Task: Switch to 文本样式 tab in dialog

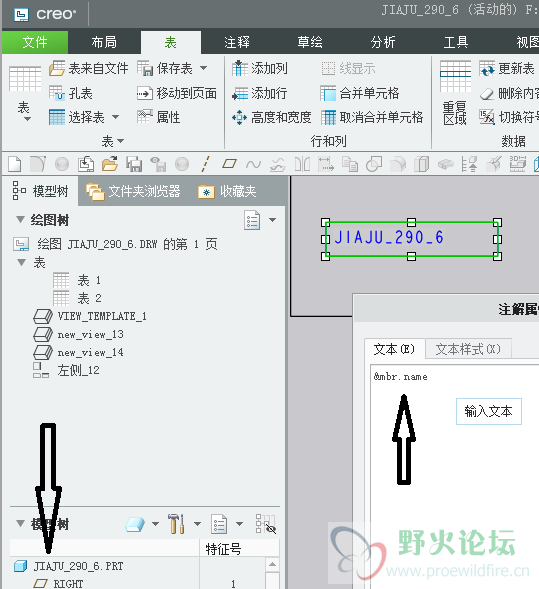Action: [468, 349]
